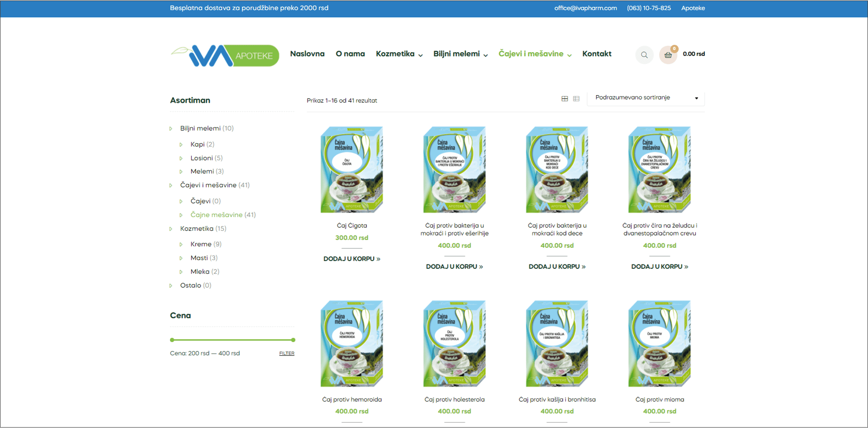
Task: Open the Čajevi i mešavine menu
Action: [x=535, y=54]
